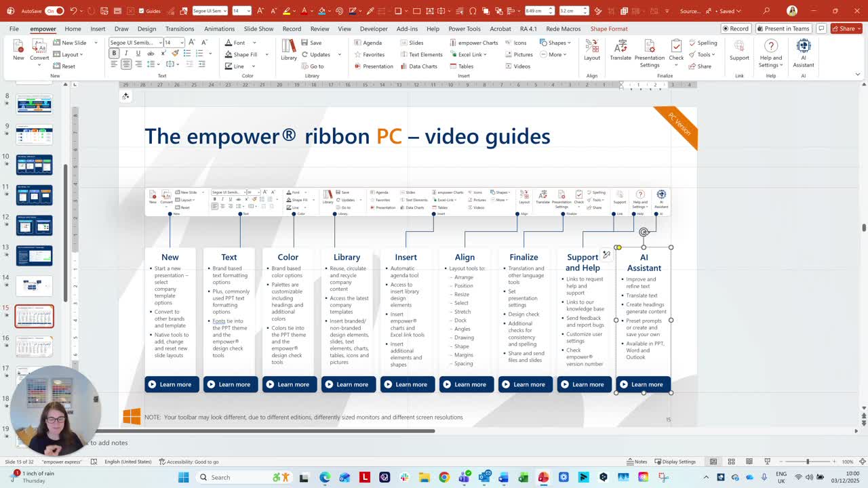Open the Power Tools ribbon tab
Screen dimensions: 868x488
[465, 28]
